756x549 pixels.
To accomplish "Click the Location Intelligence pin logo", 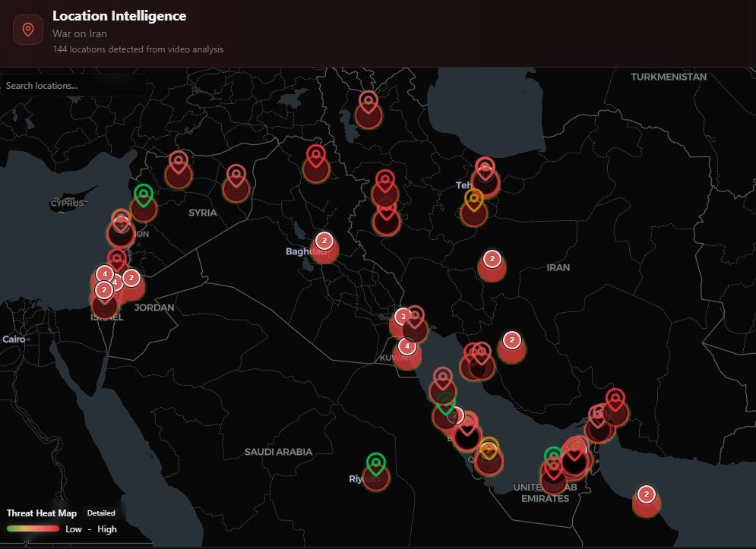I will coord(27,30).
